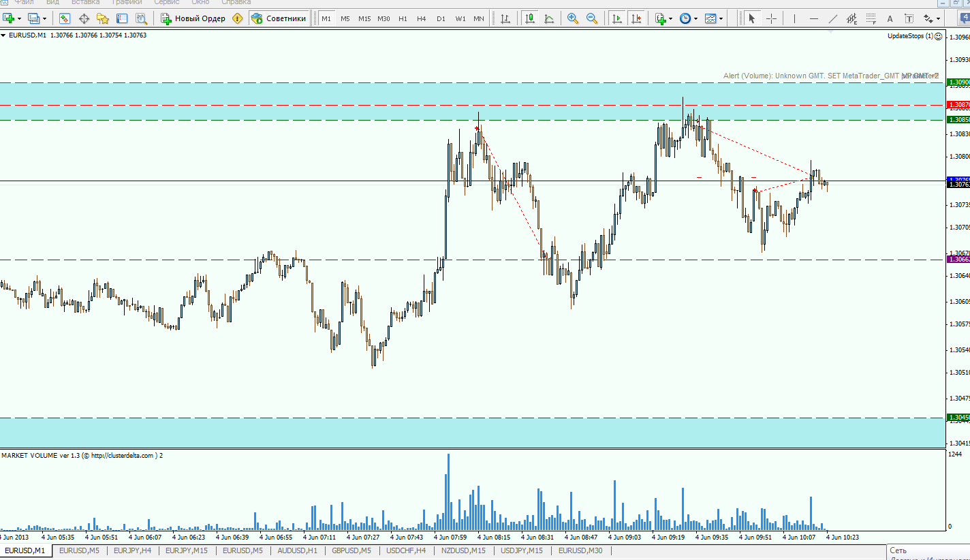Click the Сеть status bar entry
Screen dimensions: 970x560
tap(898, 550)
